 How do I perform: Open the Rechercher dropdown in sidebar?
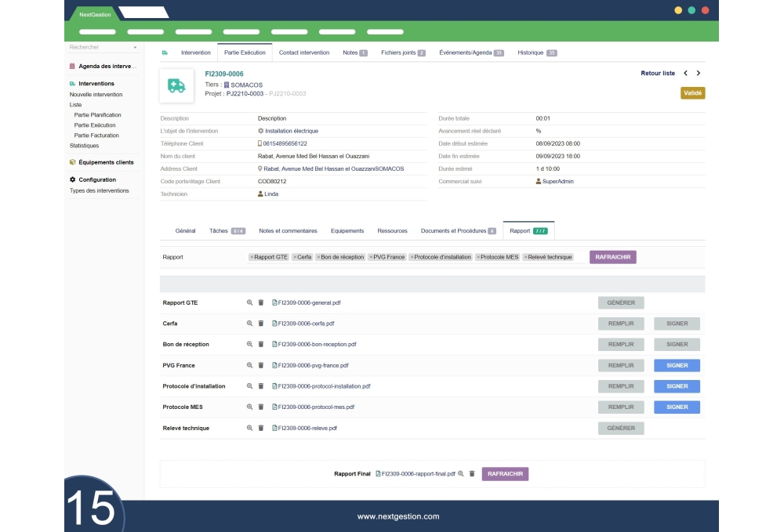tap(135, 48)
